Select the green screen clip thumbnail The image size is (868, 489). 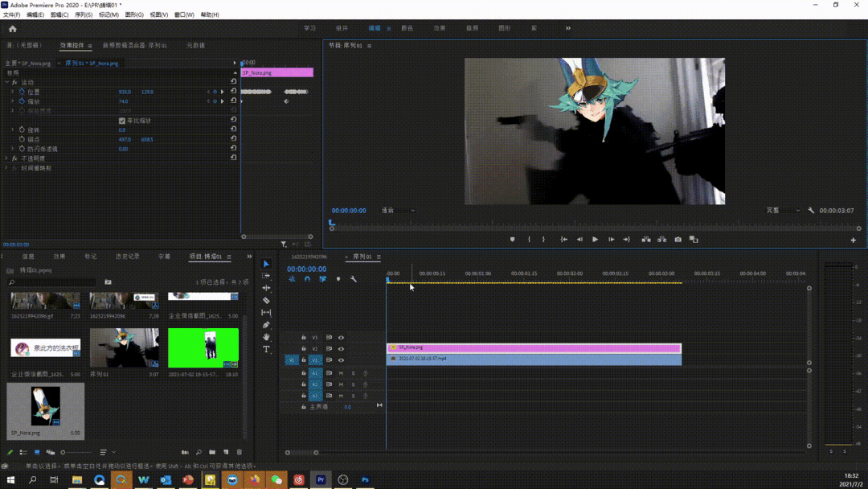tap(203, 347)
